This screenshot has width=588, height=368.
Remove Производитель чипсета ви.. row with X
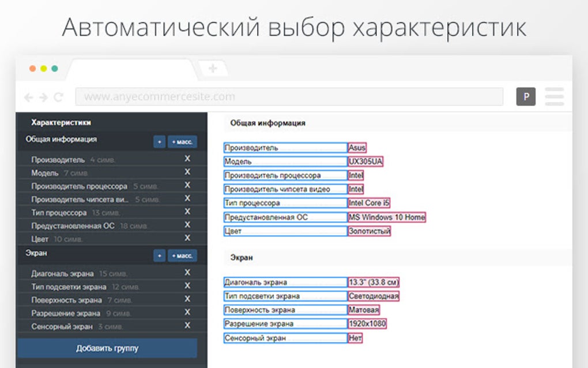(x=187, y=198)
